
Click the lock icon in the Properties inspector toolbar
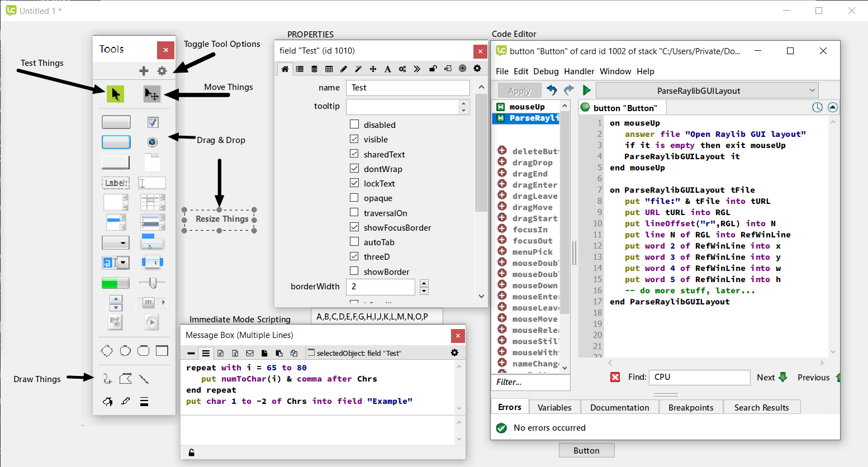432,68
